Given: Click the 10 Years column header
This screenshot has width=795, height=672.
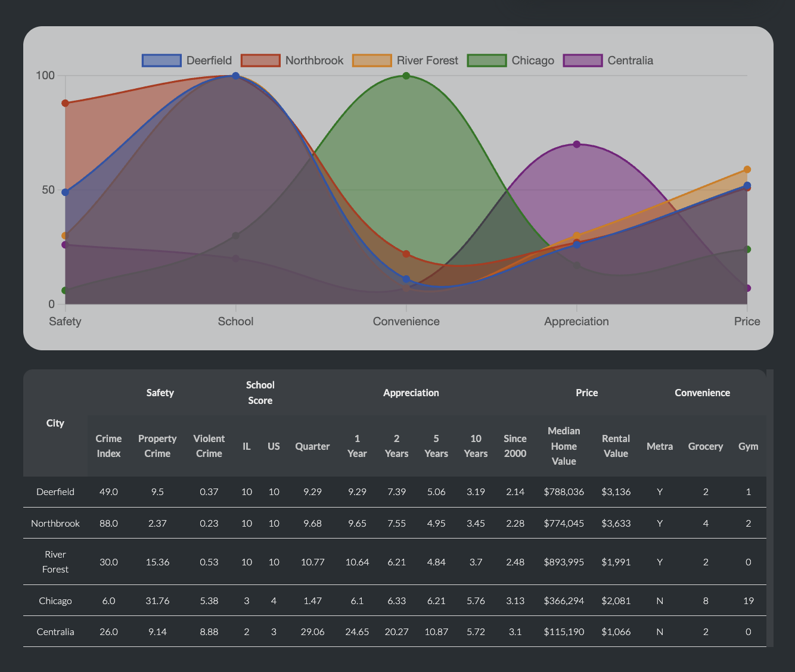Looking at the screenshot, I should click(476, 446).
